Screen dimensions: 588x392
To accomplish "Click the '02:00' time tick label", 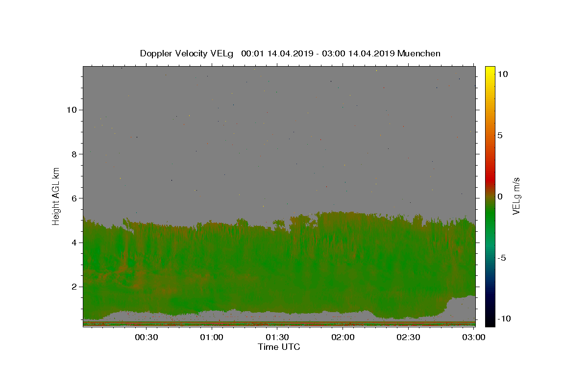I will pyautogui.click(x=343, y=337).
